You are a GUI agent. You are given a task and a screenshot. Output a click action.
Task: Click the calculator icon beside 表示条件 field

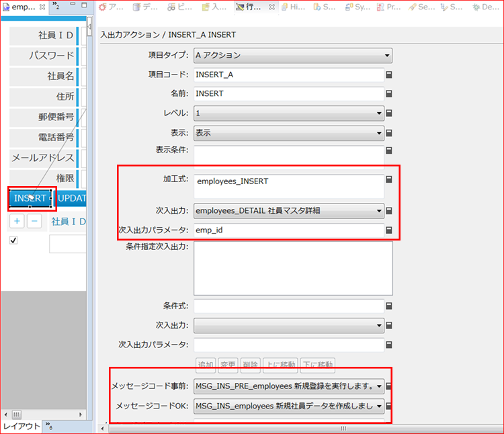pos(388,150)
